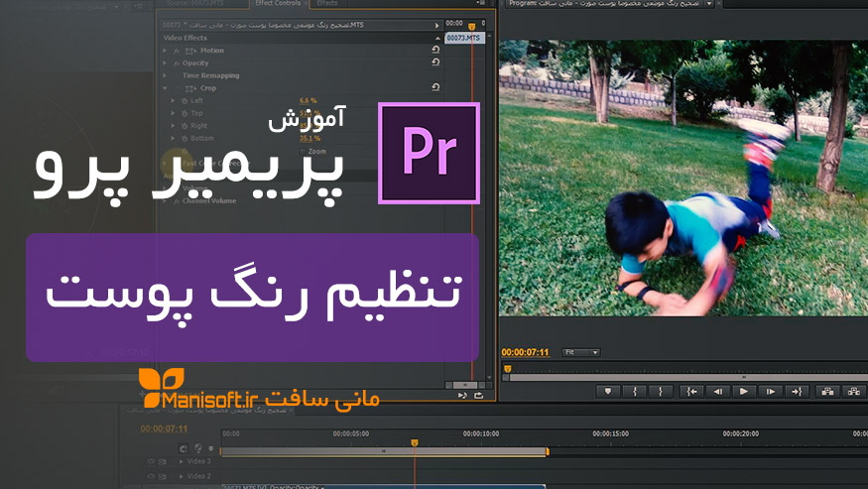Select the 00073.MTS clip on the timeline track
The width and height of the screenshot is (868, 489).
coord(383,487)
